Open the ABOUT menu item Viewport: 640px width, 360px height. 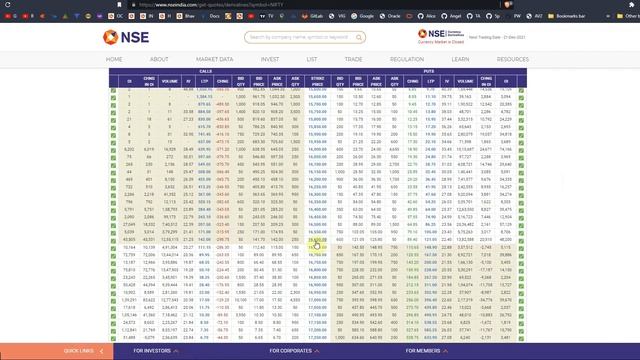(x=159, y=60)
